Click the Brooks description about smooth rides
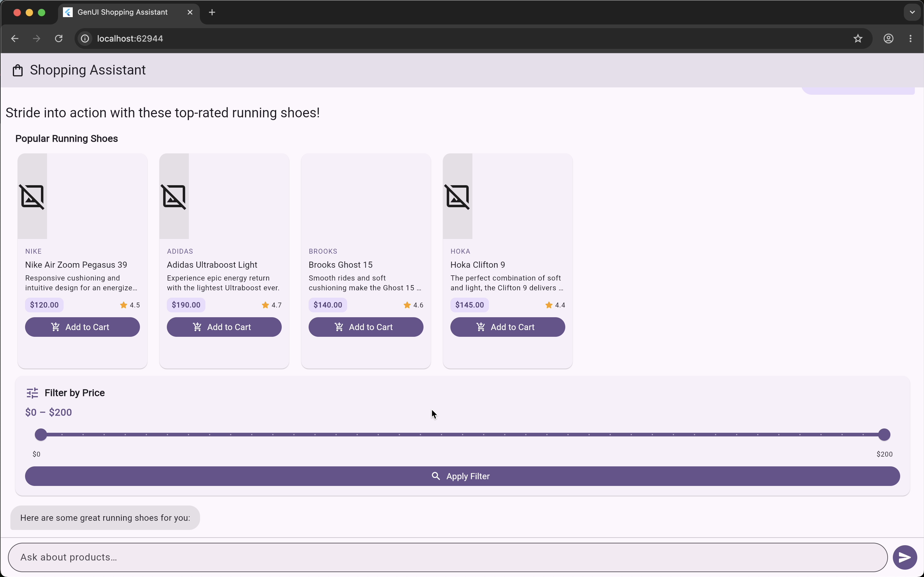The width and height of the screenshot is (924, 577). click(365, 283)
